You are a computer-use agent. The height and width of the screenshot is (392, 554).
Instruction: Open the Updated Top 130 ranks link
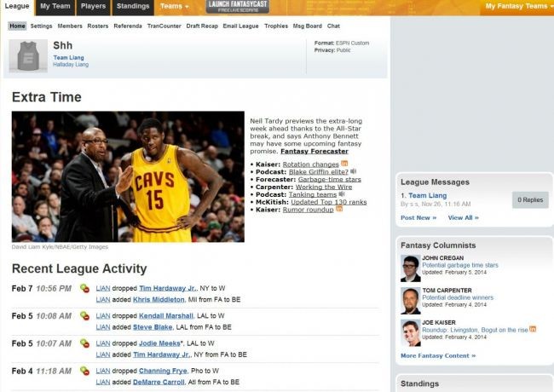pyautogui.click(x=329, y=202)
